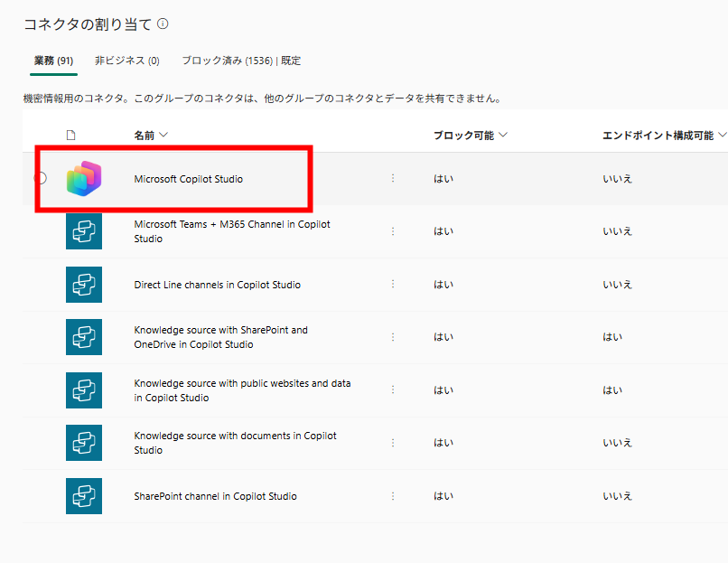This screenshot has width=728, height=563.
Task: Click the Direct Line channels connector icon
Action: tap(84, 285)
